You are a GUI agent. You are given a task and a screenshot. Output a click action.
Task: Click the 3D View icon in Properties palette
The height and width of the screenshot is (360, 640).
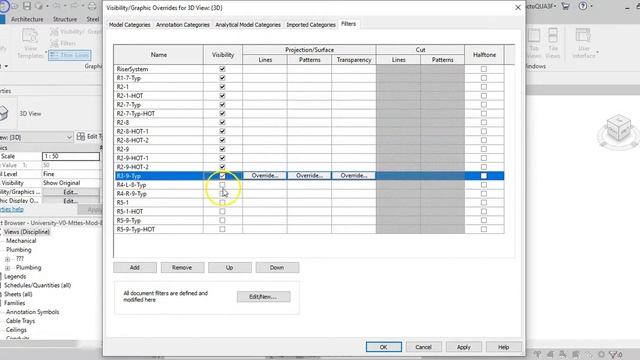point(4,113)
